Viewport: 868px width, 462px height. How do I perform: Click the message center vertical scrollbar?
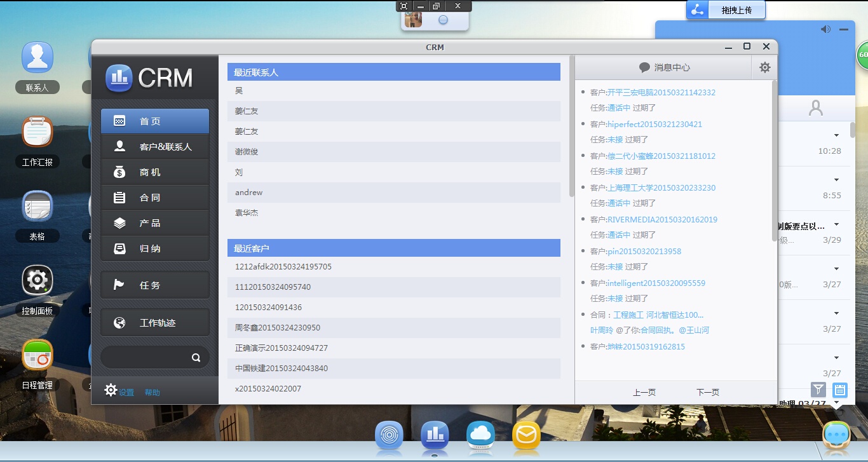point(774,161)
